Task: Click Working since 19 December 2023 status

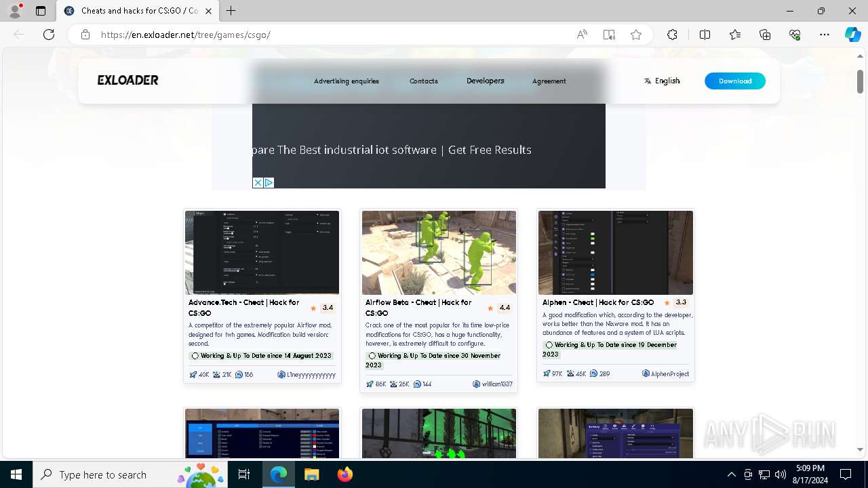Action: [x=610, y=350]
